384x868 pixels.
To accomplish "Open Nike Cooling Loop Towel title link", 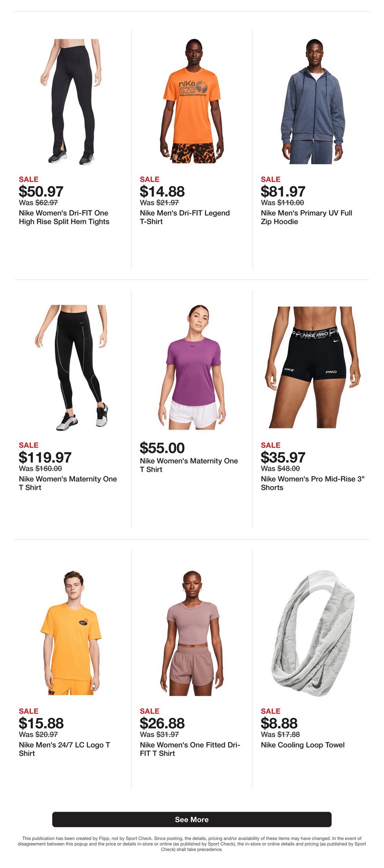I will 303,745.
